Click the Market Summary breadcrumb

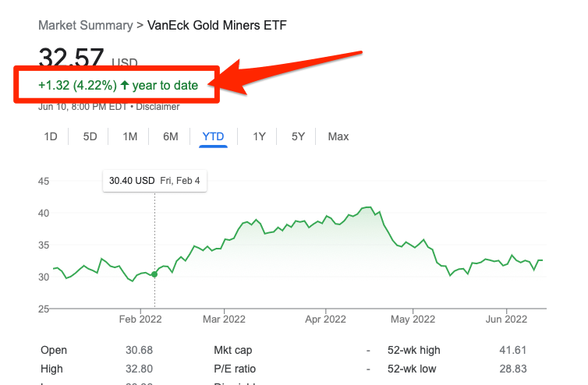(x=85, y=25)
